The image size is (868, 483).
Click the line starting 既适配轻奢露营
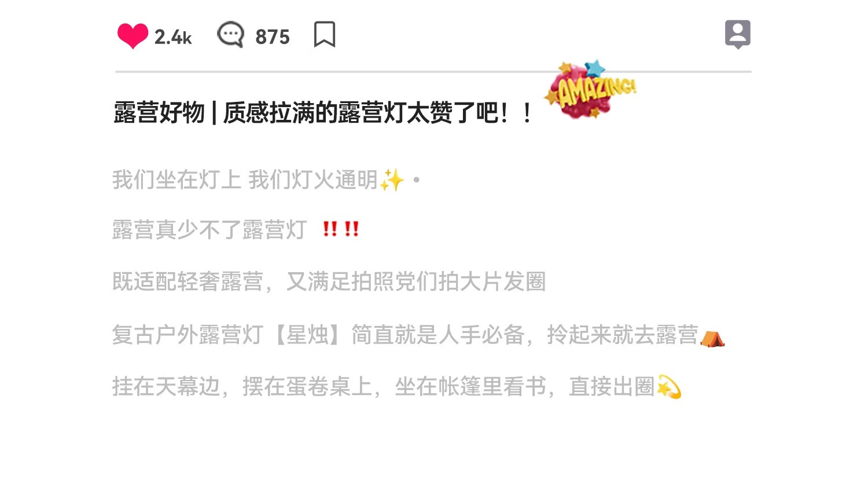point(329,281)
